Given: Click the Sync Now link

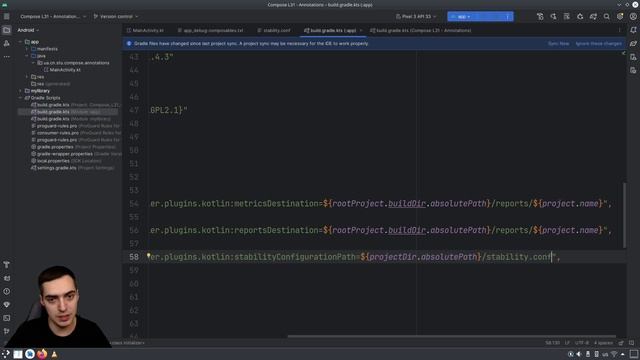Looking at the screenshot, I should click(558, 43).
